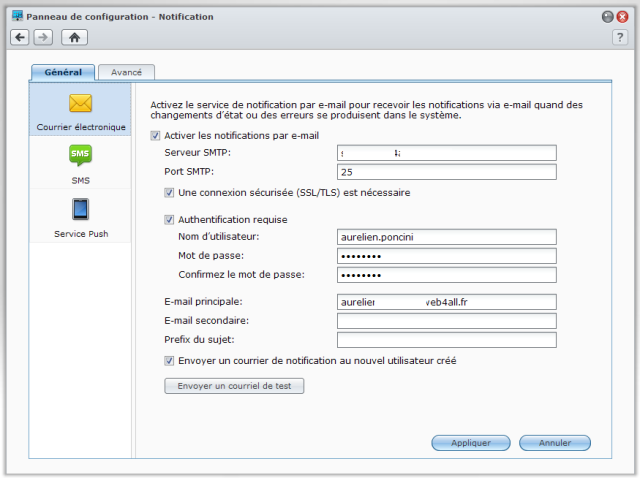Focus the E-mail secondaire field
This screenshot has height=478, width=640.
[x=446, y=321]
